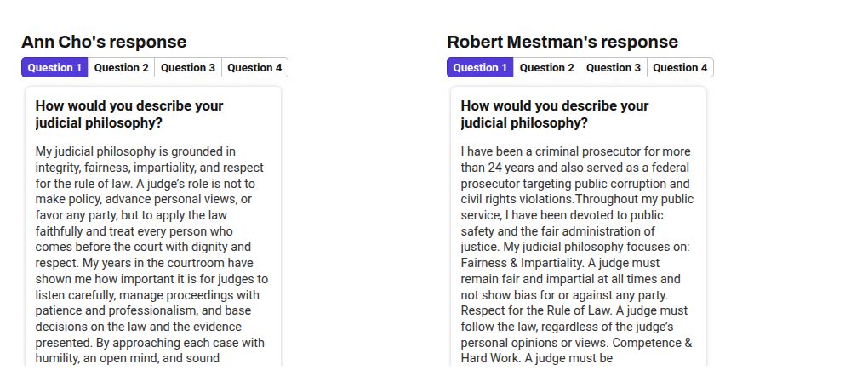Show Question 4 under Robert Mestman's response

tap(680, 68)
